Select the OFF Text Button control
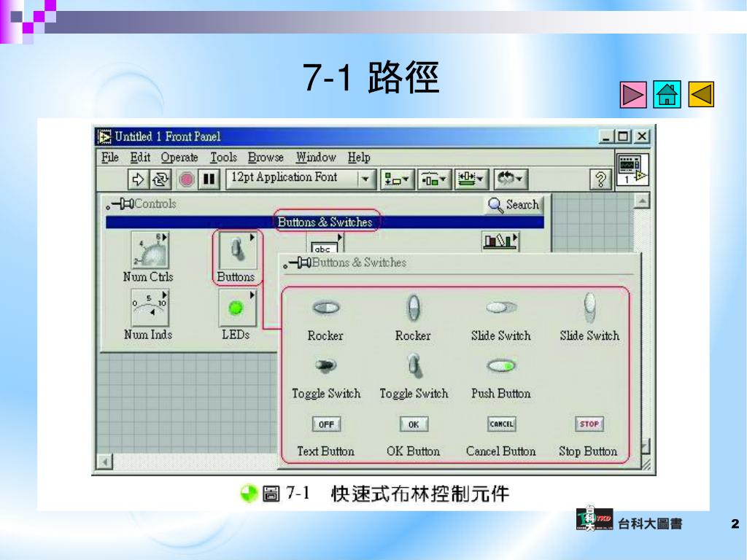Viewport: 747px width, 560px height. (326, 424)
